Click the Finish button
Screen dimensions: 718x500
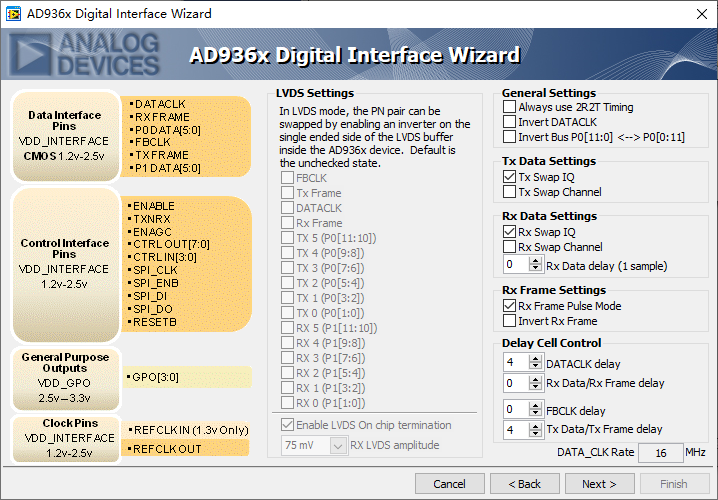coord(674,484)
